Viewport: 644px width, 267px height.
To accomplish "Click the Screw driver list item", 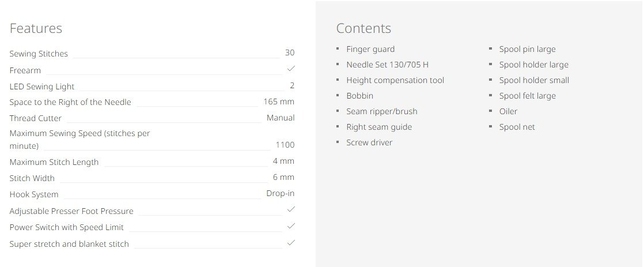I will click(x=369, y=142).
